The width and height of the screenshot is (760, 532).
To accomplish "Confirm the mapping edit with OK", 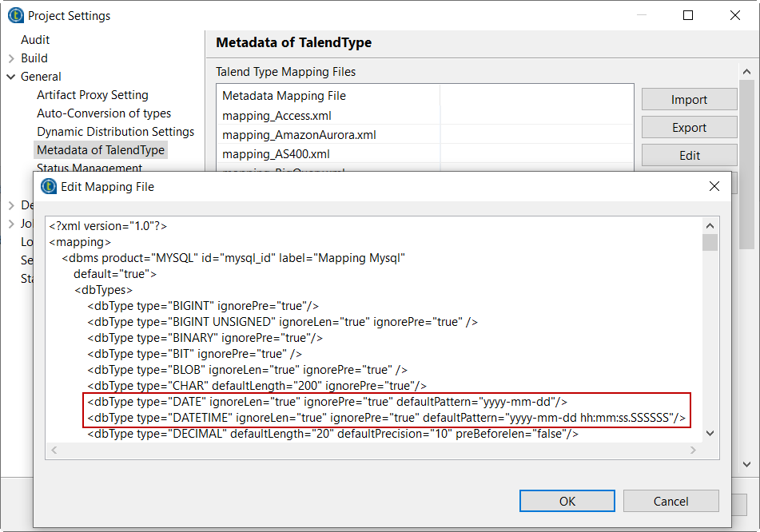I will click(x=567, y=502).
